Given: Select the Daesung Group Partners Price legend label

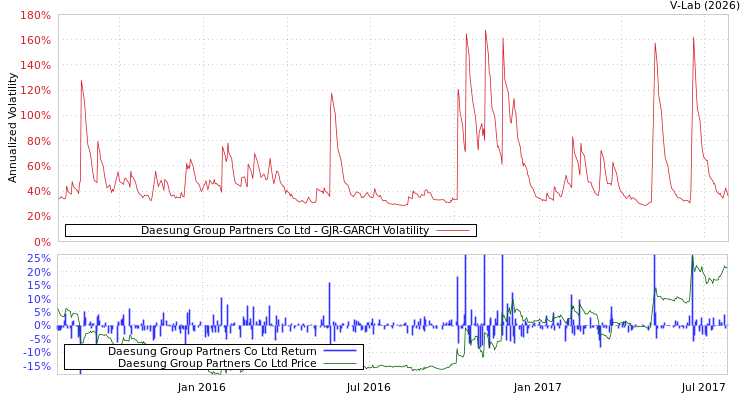Looking at the screenshot, I should (217, 363).
